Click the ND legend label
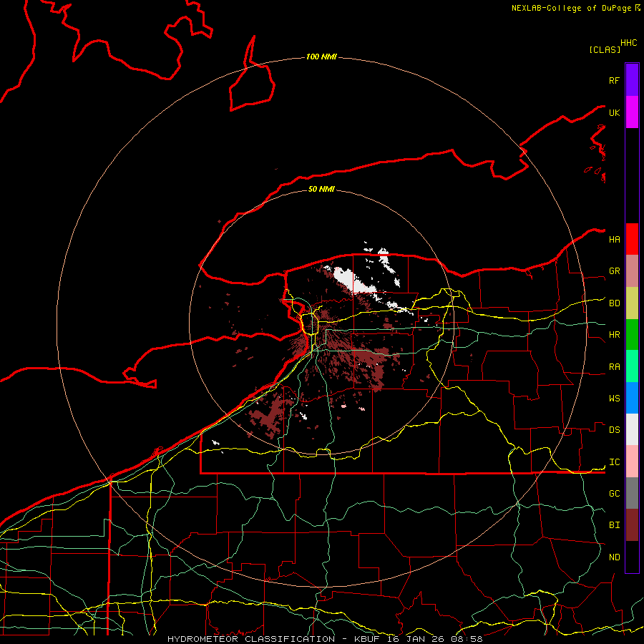This screenshot has height=644, width=644. pos(614,557)
